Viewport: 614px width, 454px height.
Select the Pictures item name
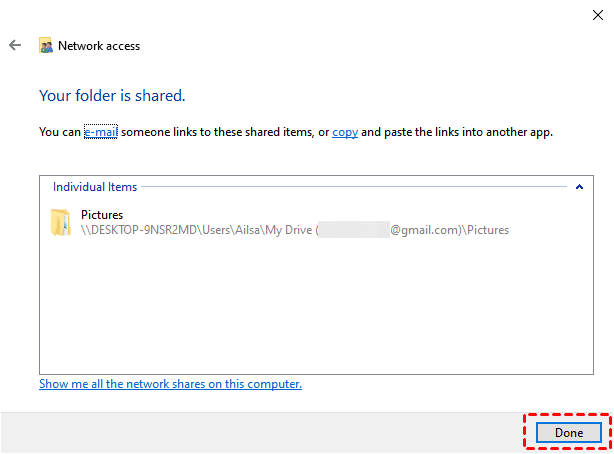point(102,215)
